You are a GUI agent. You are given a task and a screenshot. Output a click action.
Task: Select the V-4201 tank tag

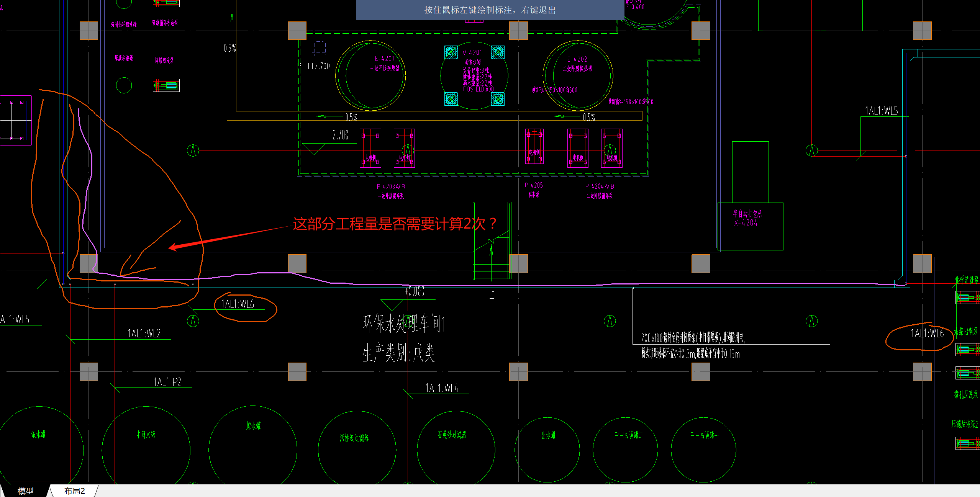coord(472,52)
